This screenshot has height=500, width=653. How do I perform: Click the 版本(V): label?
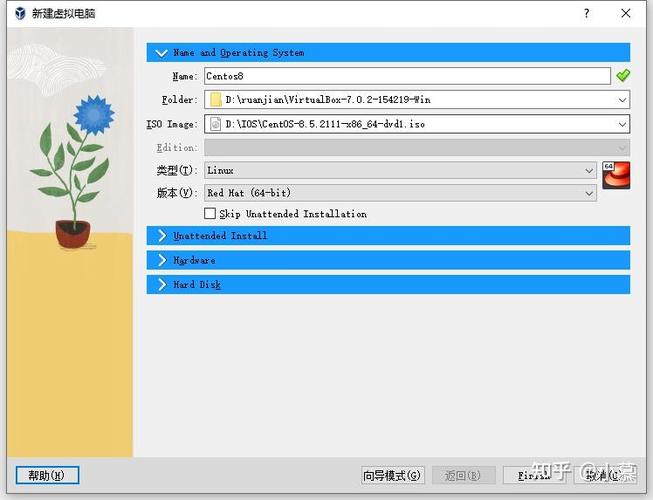coord(177,193)
